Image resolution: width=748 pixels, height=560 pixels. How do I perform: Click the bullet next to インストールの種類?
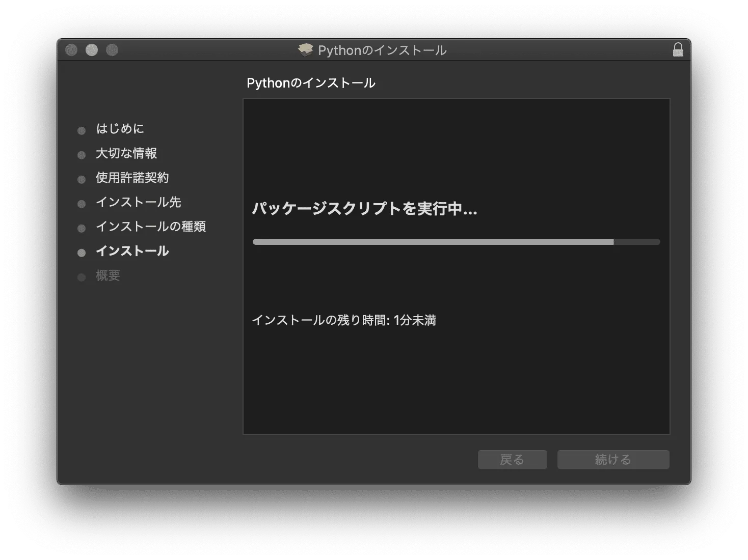click(x=82, y=229)
